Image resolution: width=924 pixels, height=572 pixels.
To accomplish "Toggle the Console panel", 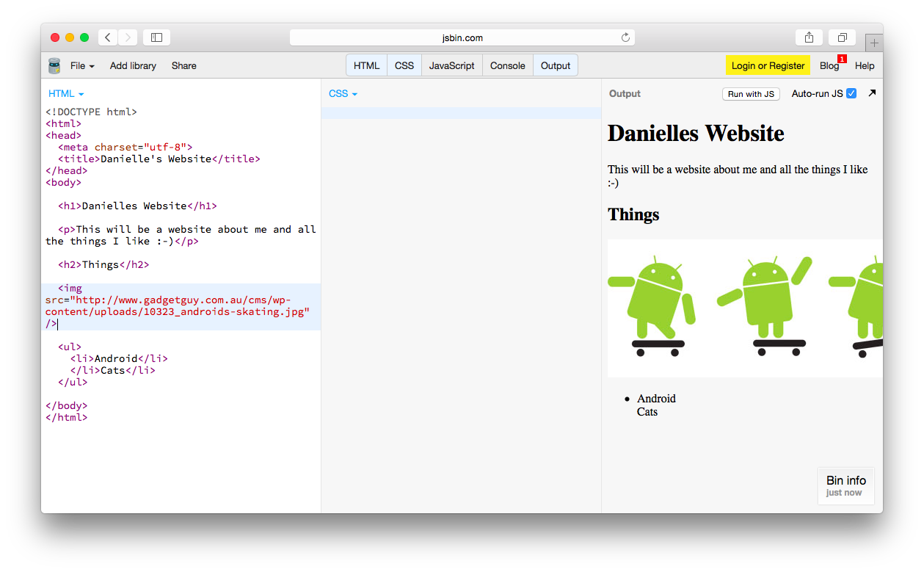I will [508, 65].
